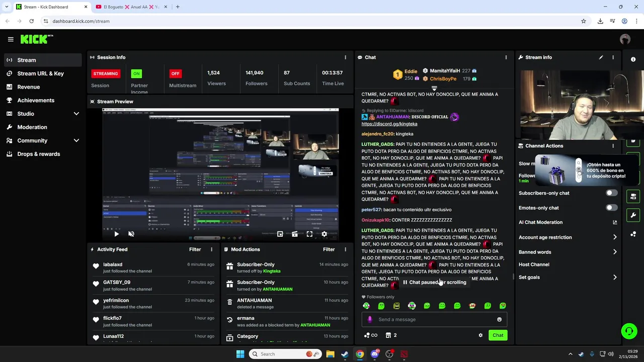Expand the Studio sidebar submenu

(x=76, y=114)
